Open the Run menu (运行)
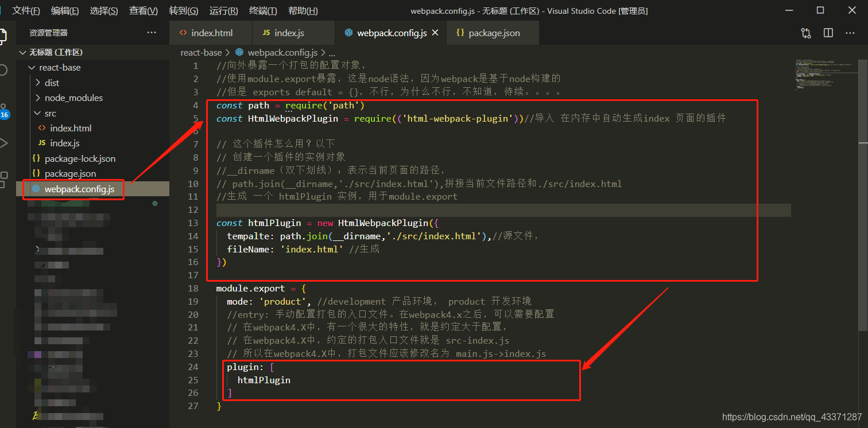This screenshot has height=428, width=868. (224, 11)
